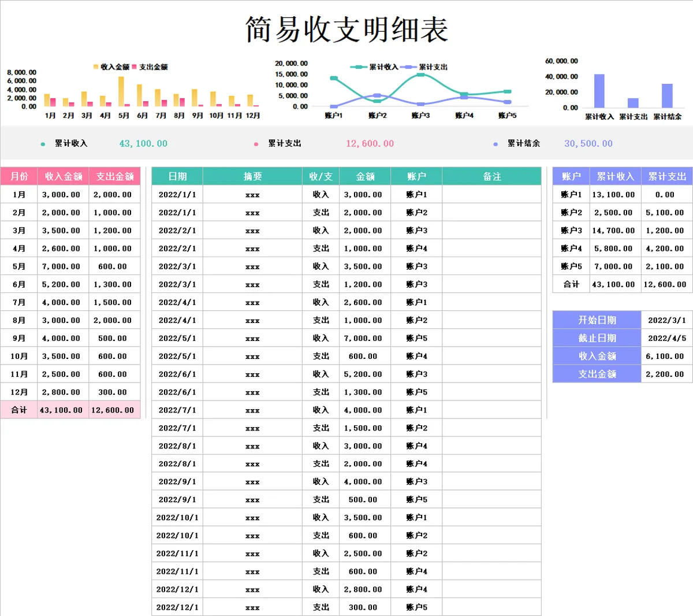Click the 5月 income bar in monthly chart
This screenshot has height=616, width=693.
(121, 91)
